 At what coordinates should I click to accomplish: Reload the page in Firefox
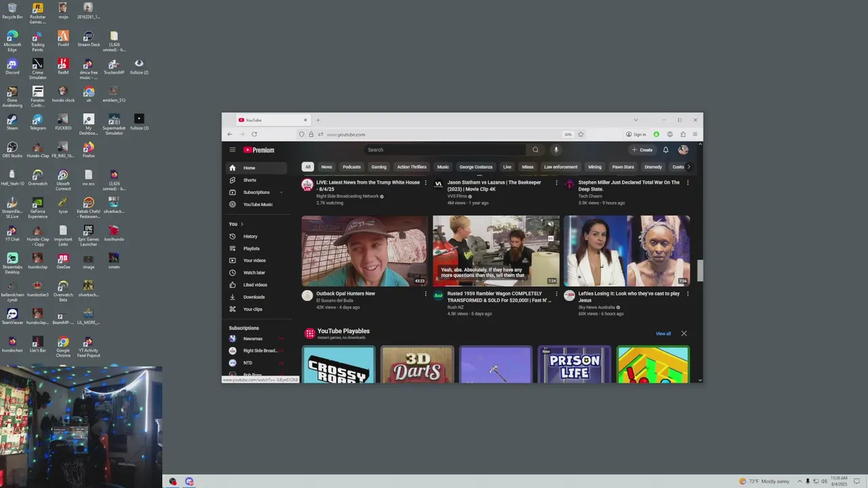coord(254,134)
